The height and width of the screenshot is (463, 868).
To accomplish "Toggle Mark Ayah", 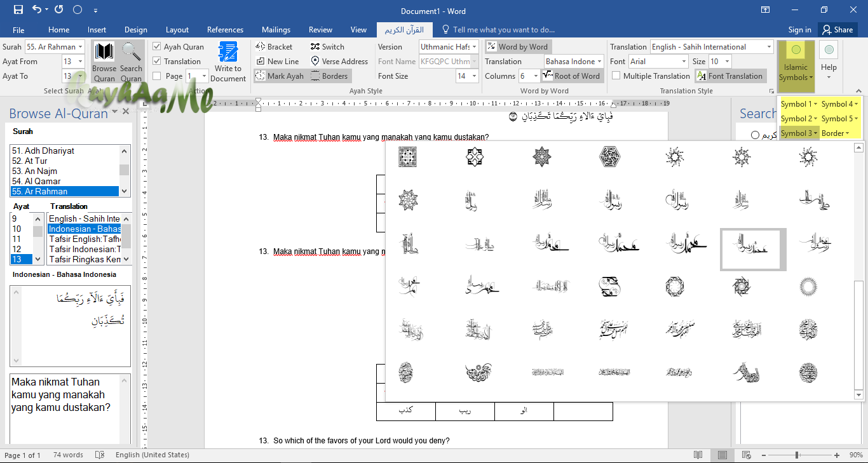I will pyautogui.click(x=280, y=76).
